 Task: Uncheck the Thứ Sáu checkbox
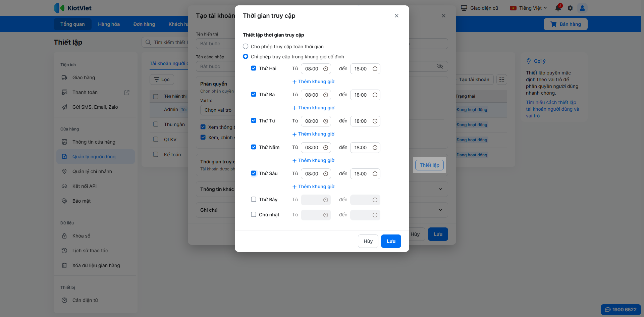[x=254, y=173]
